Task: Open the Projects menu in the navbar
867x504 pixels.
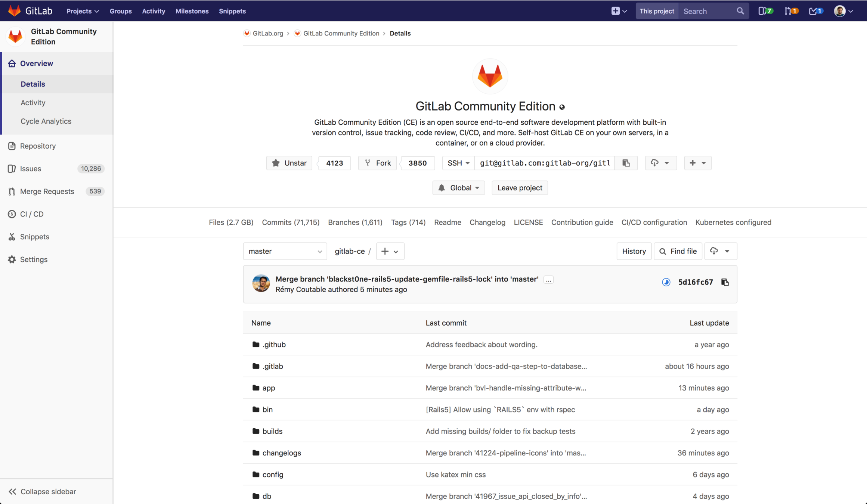Action: [83, 11]
